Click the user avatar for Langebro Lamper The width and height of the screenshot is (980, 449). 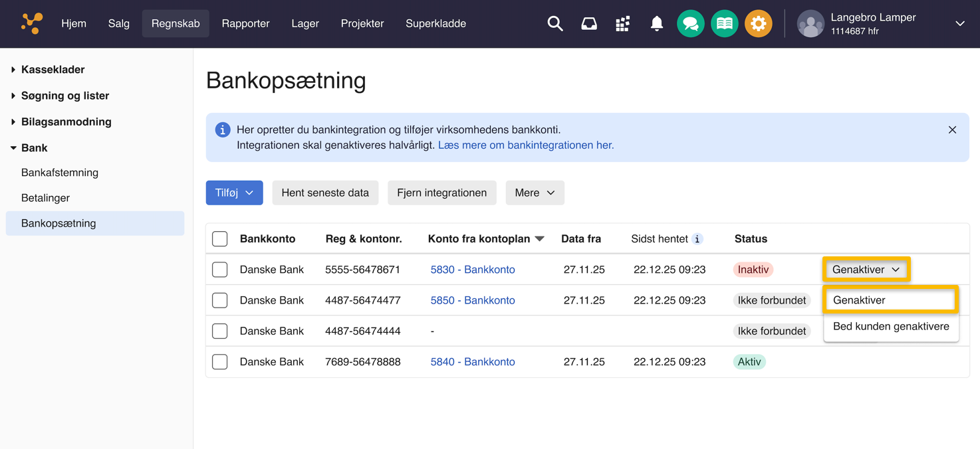(x=810, y=24)
